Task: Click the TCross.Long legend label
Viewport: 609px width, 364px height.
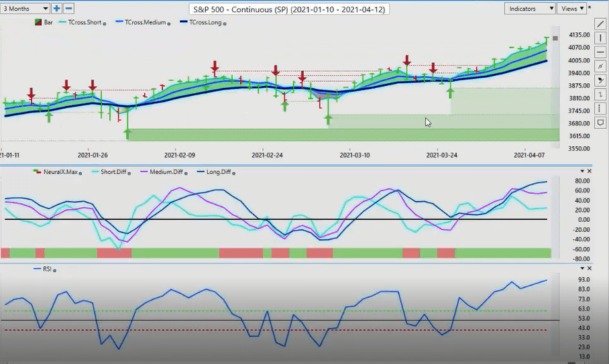Action: (x=205, y=23)
